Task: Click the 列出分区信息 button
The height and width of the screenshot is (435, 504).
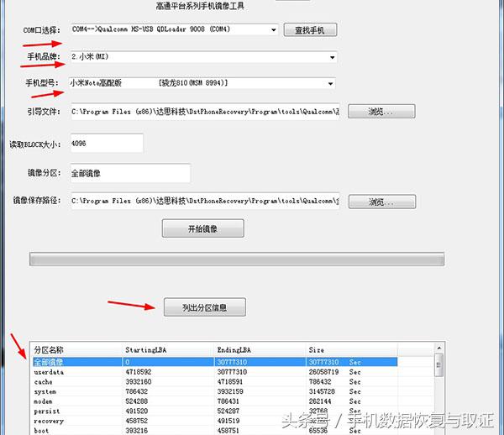Action: (205, 307)
